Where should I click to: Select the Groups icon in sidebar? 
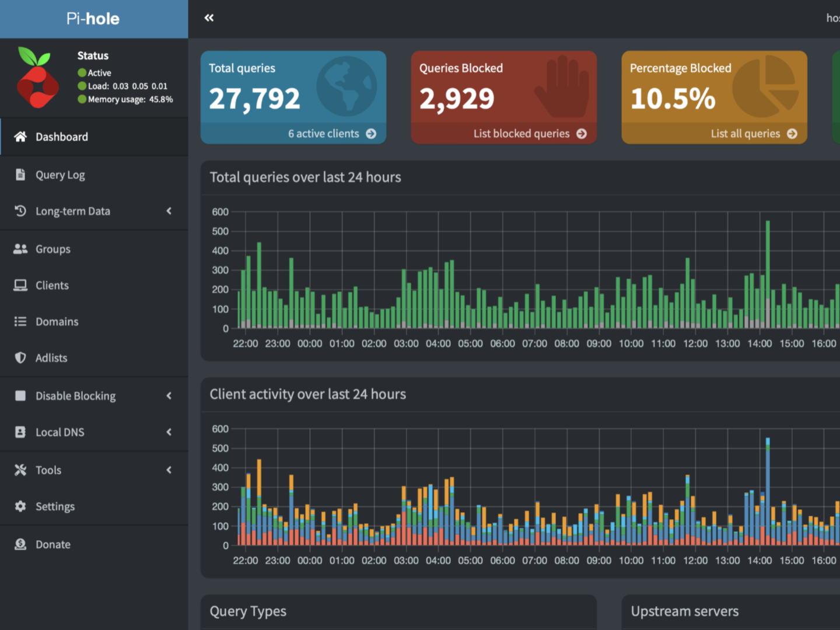click(x=20, y=249)
